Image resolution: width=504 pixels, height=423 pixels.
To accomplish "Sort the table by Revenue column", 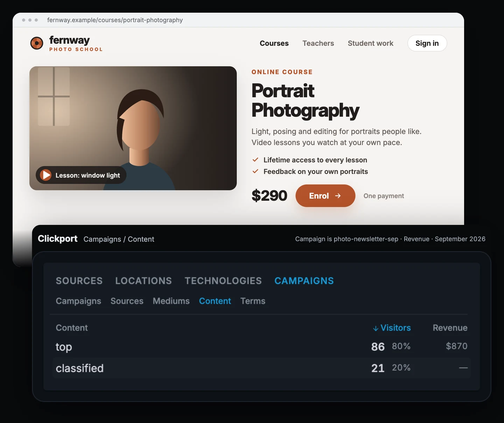I will click(x=450, y=328).
